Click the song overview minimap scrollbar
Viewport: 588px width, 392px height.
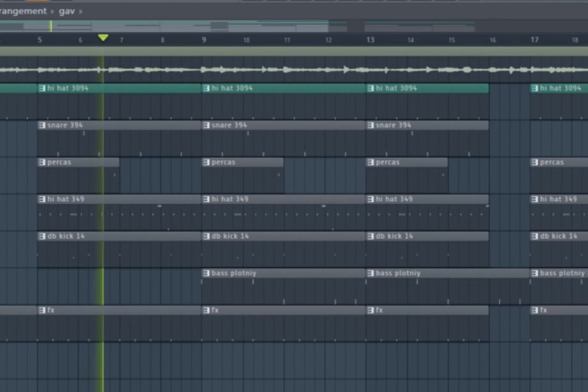pyautogui.click(x=294, y=26)
